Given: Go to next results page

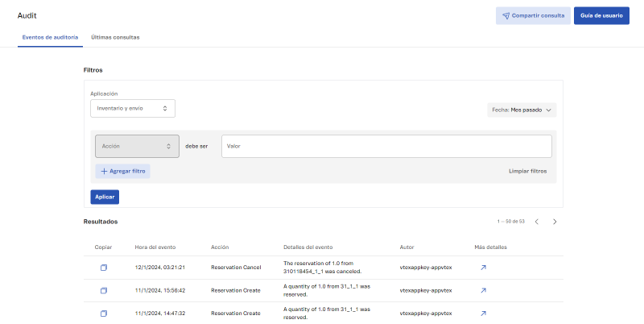Looking at the screenshot, I should tap(555, 222).
